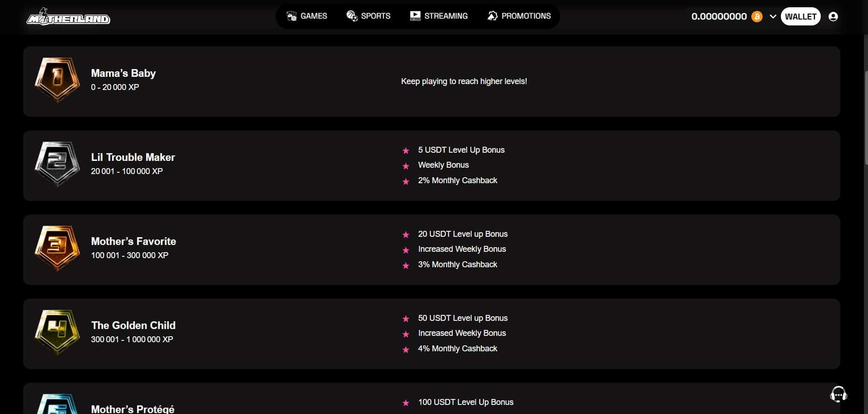
Task: Click the level 2 silver badge
Action: pos(57,164)
